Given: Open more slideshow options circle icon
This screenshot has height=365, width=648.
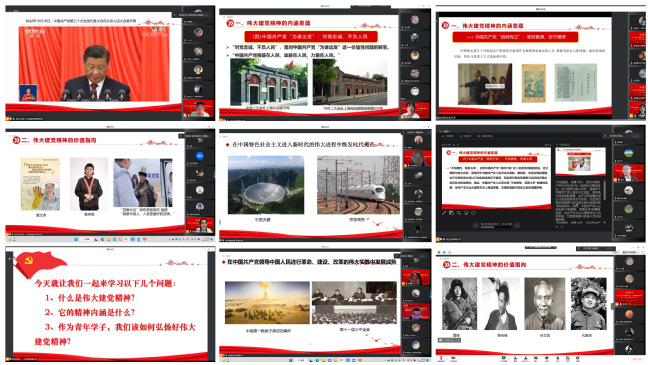Looking at the screenshot, I should 474,213.
